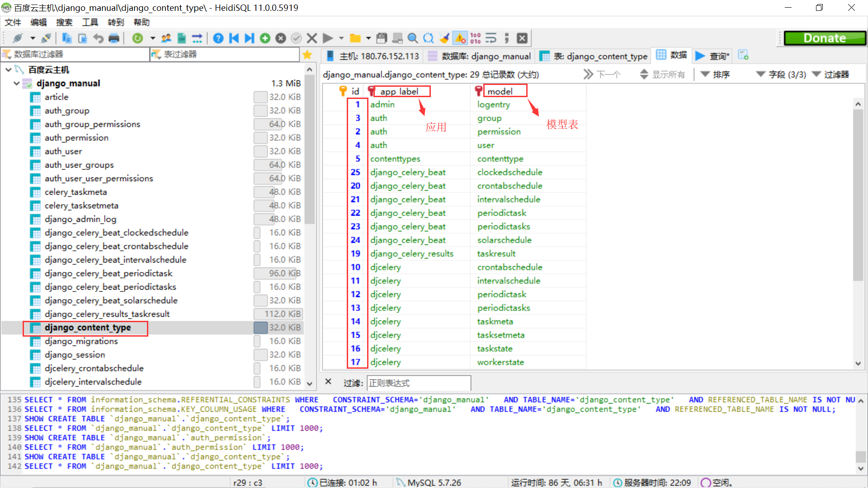Screen dimensions: 868x488
Task: Close the filter panel X button
Action: point(328,382)
